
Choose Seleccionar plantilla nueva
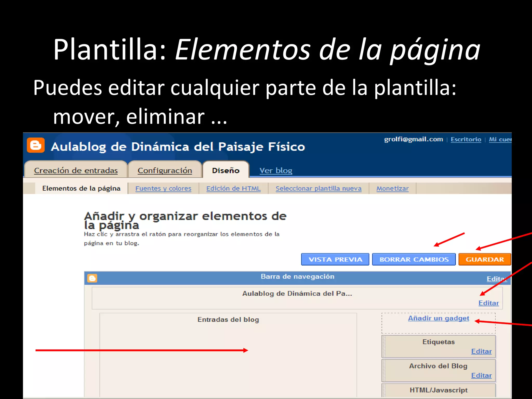[x=318, y=188]
